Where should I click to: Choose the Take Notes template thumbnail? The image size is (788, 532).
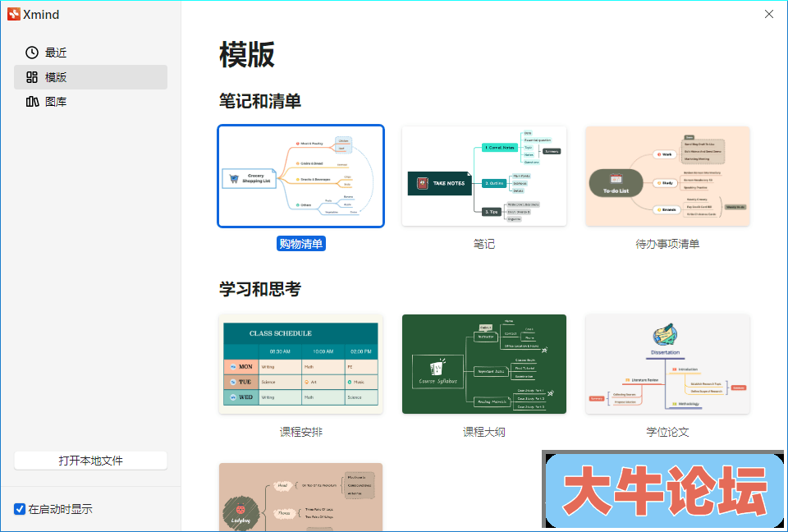pos(484,176)
